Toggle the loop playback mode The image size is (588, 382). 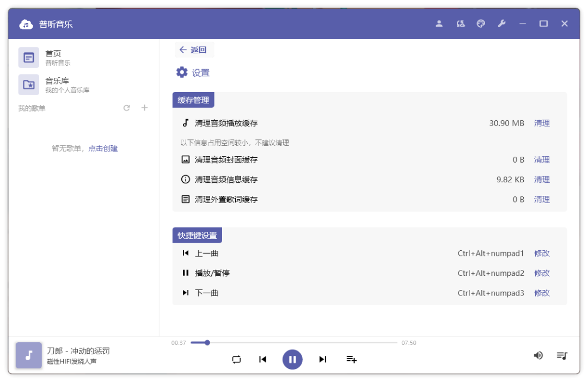pos(236,359)
